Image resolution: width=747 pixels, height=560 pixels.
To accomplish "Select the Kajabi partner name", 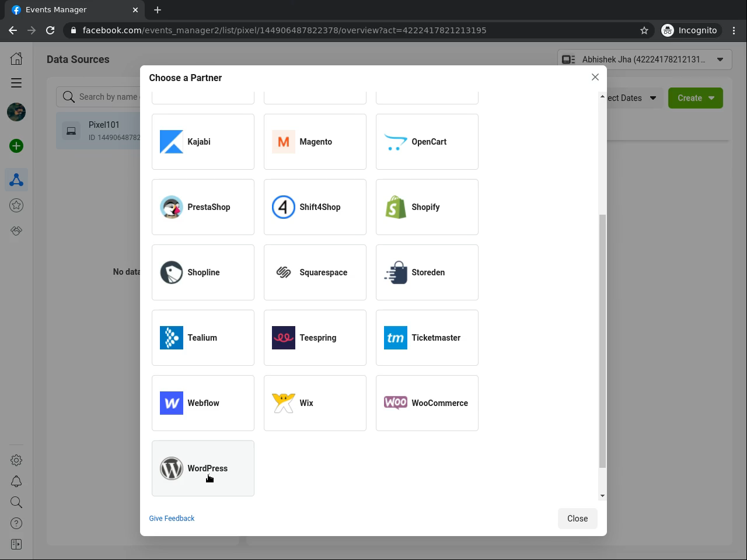I will point(199,142).
